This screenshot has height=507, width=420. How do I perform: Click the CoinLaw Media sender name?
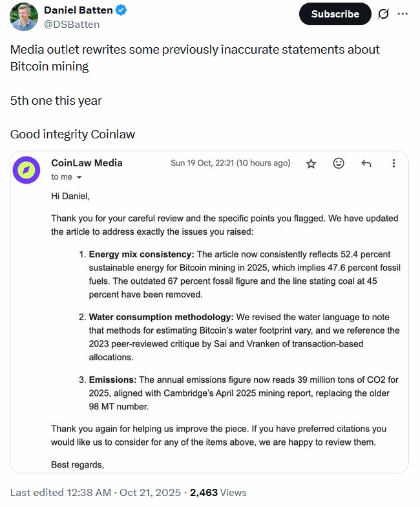(87, 163)
